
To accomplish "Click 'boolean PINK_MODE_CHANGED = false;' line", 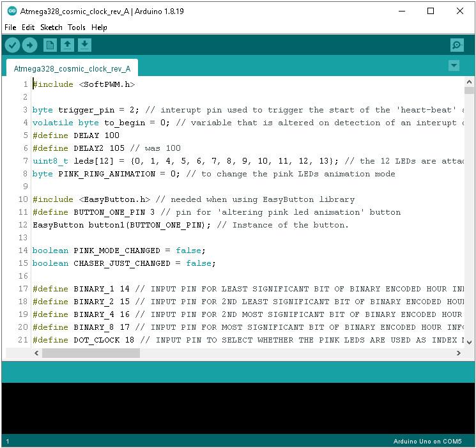I will (119, 251).
